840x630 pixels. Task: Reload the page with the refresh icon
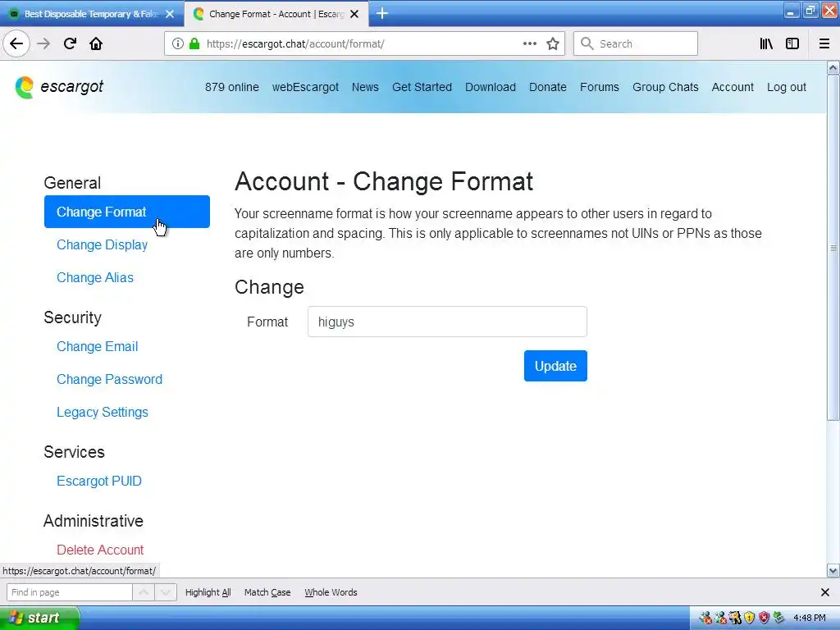click(x=71, y=44)
